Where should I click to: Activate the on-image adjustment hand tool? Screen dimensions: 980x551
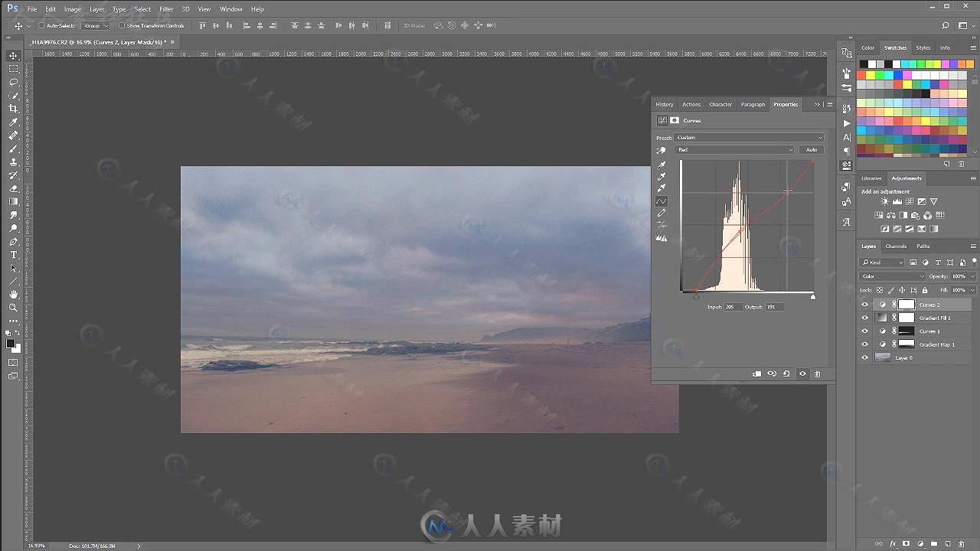[x=661, y=150]
